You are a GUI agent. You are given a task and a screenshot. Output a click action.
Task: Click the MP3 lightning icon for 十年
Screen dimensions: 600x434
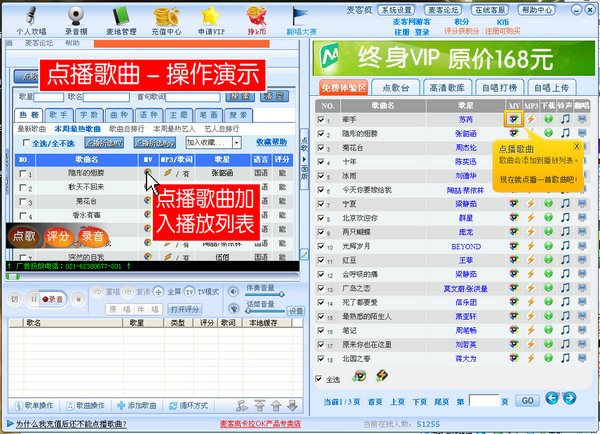point(531,162)
